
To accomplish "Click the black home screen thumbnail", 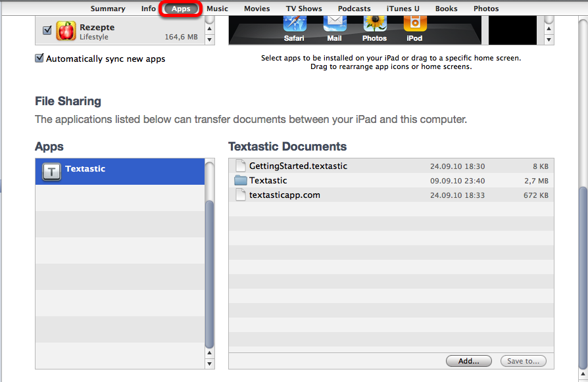I will (x=512, y=30).
